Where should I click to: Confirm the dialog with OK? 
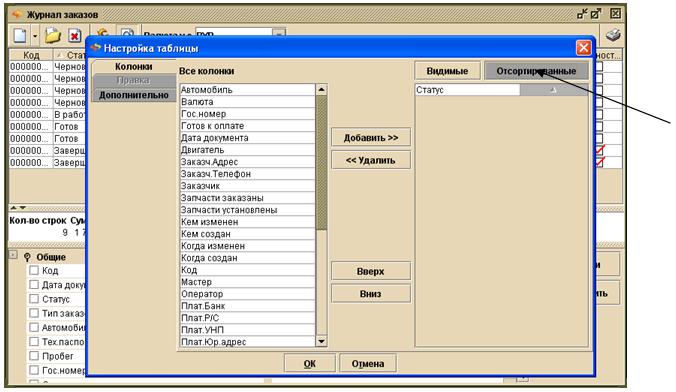click(310, 363)
